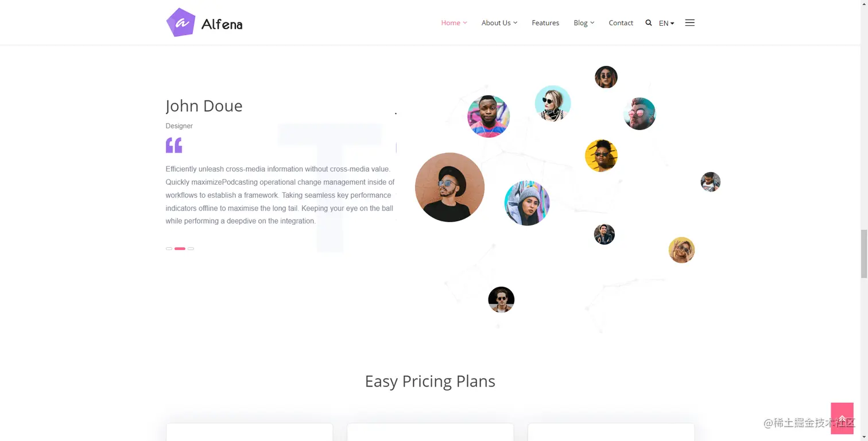Screen dimensions: 868x441
Task: Select the large avatar of man in black hat
Action: pyautogui.click(x=449, y=187)
